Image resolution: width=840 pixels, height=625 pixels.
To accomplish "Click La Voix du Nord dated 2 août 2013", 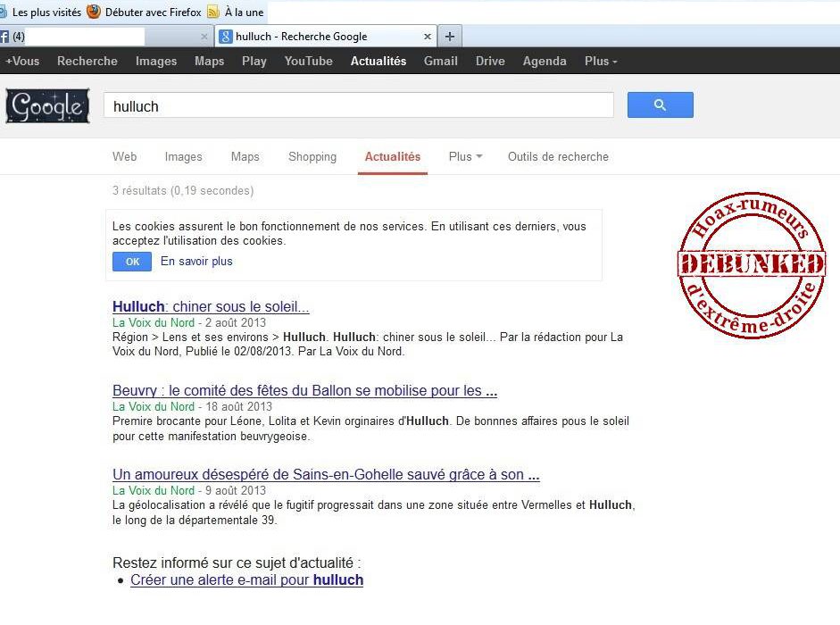I will pyautogui.click(x=154, y=322).
